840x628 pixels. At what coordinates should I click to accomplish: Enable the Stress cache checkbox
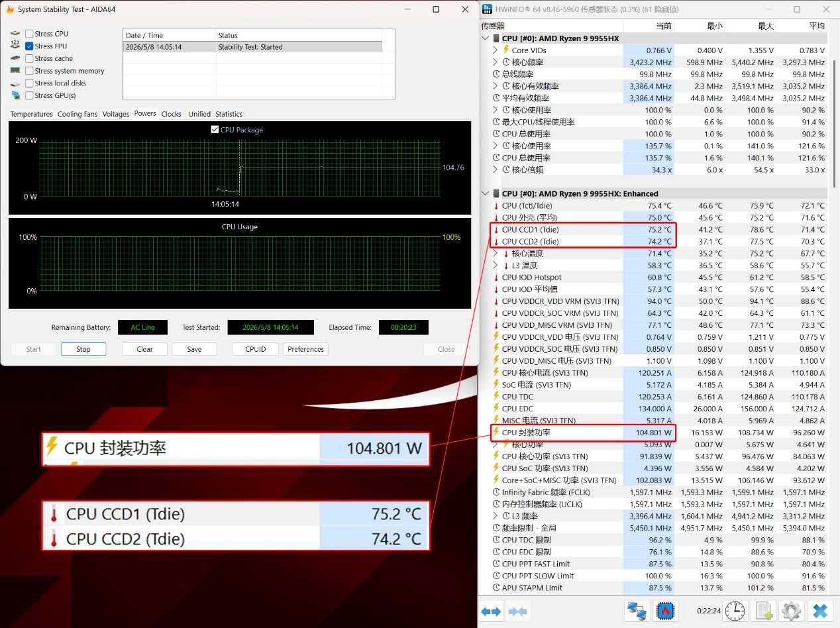click(x=29, y=58)
